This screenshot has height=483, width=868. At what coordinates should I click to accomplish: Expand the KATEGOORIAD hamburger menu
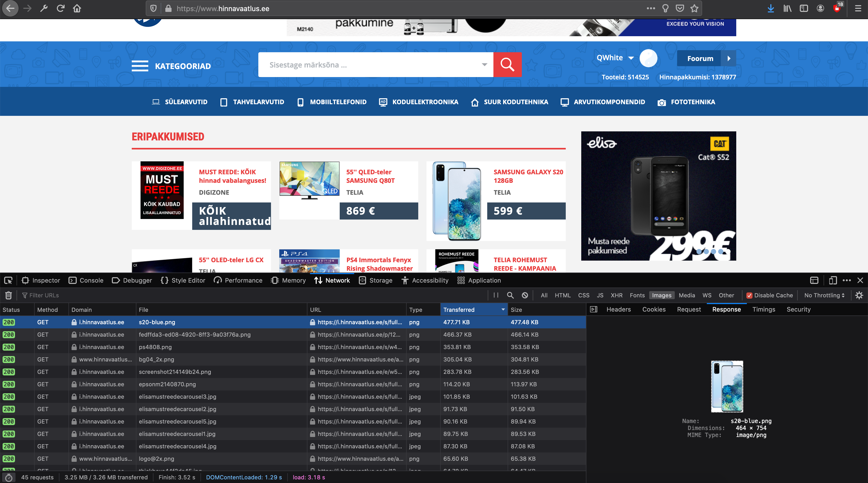tap(140, 66)
